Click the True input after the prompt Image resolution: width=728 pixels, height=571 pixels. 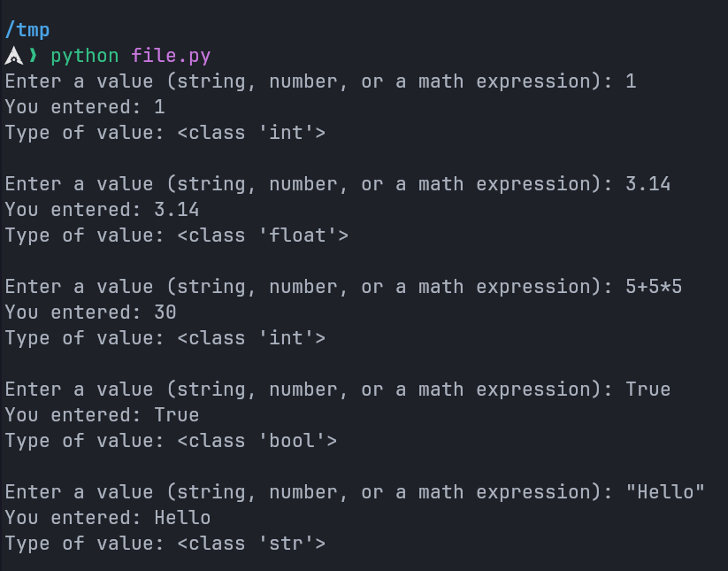(648, 390)
